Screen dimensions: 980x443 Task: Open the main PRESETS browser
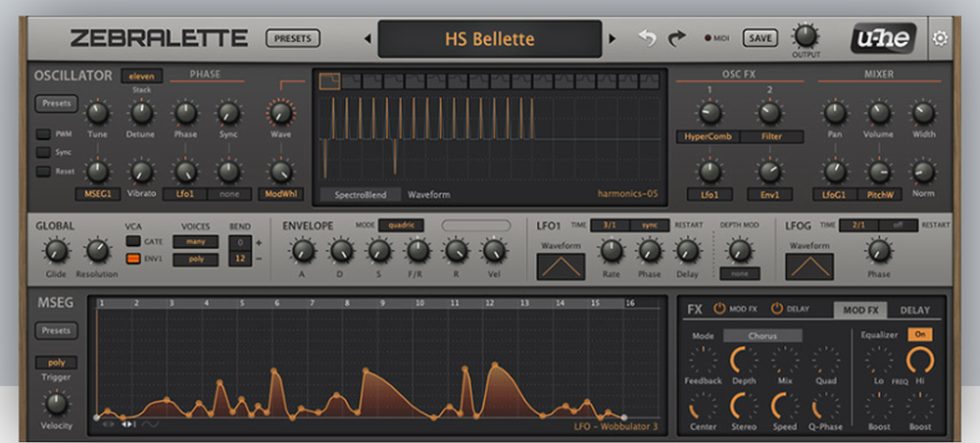tap(293, 38)
